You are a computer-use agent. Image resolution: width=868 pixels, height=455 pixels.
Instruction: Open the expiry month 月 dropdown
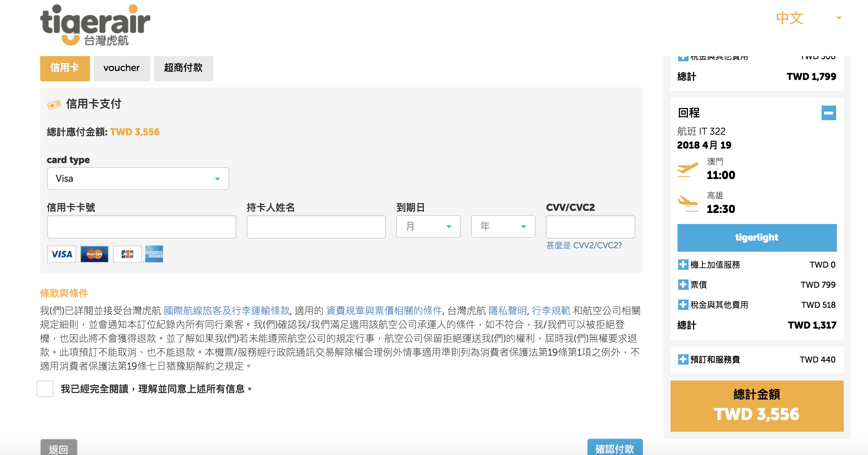tap(428, 226)
